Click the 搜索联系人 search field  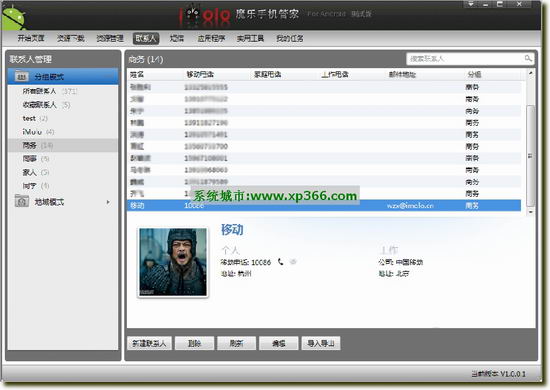465,59
